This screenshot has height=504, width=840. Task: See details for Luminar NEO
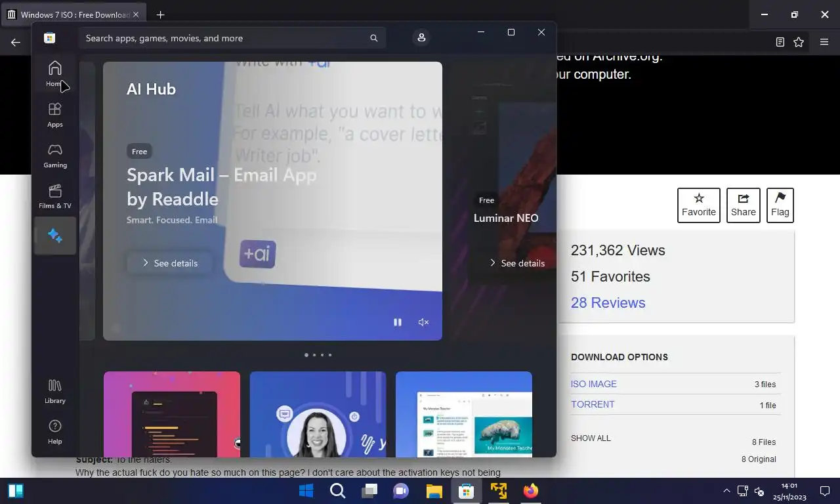[x=517, y=263]
